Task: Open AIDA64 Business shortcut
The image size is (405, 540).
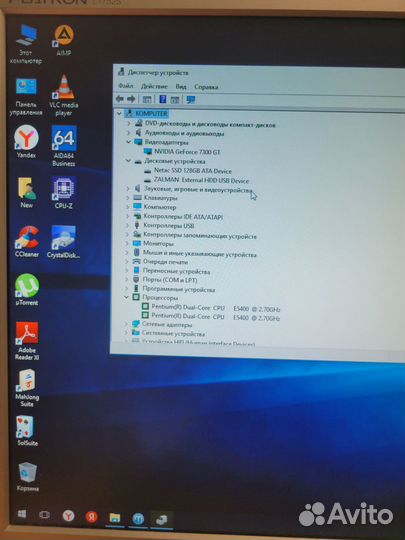Action: coord(64,146)
